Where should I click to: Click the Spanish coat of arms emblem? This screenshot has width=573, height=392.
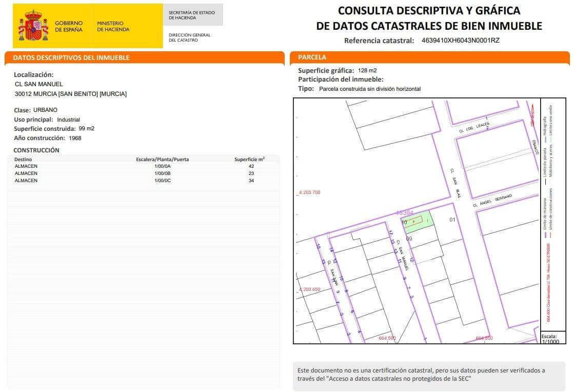click(34, 26)
